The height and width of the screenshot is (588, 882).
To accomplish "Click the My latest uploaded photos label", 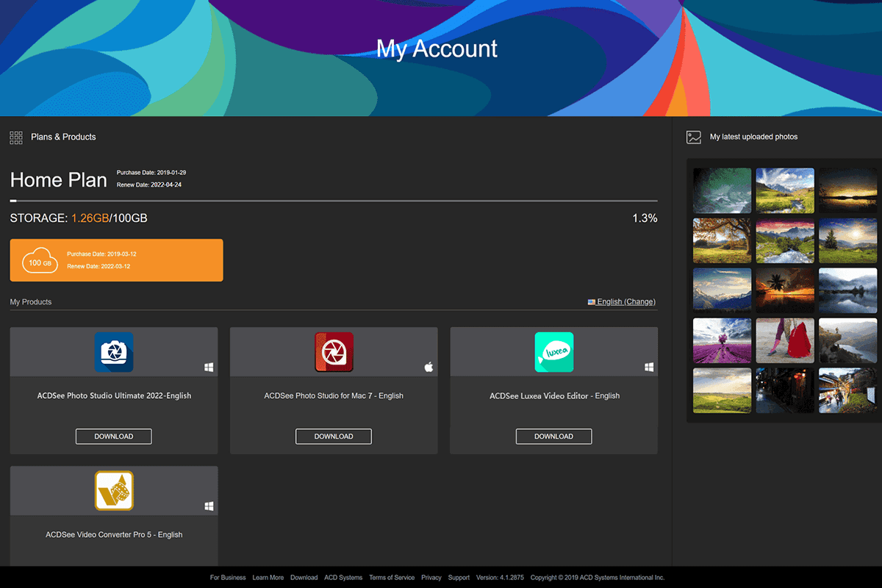I will pyautogui.click(x=753, y=137).
